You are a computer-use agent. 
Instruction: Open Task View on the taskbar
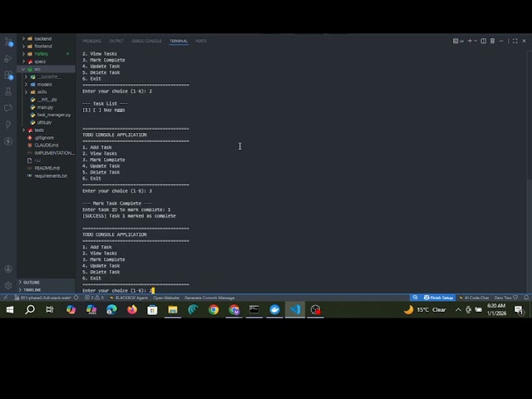pos(50,310)
